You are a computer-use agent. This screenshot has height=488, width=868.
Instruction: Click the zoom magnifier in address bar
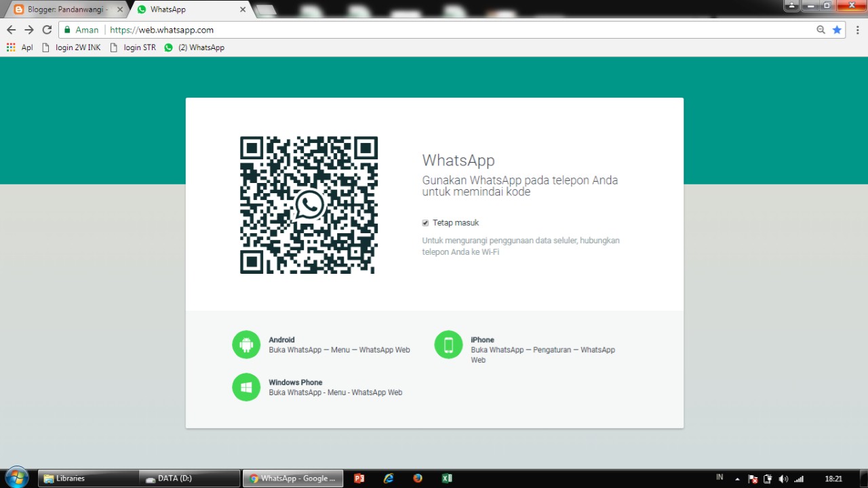(x=821, y=30)
